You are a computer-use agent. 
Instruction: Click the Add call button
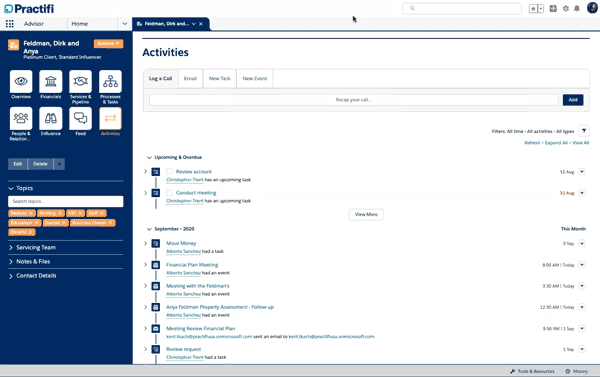pyautogui.click(x=573, y=100)
